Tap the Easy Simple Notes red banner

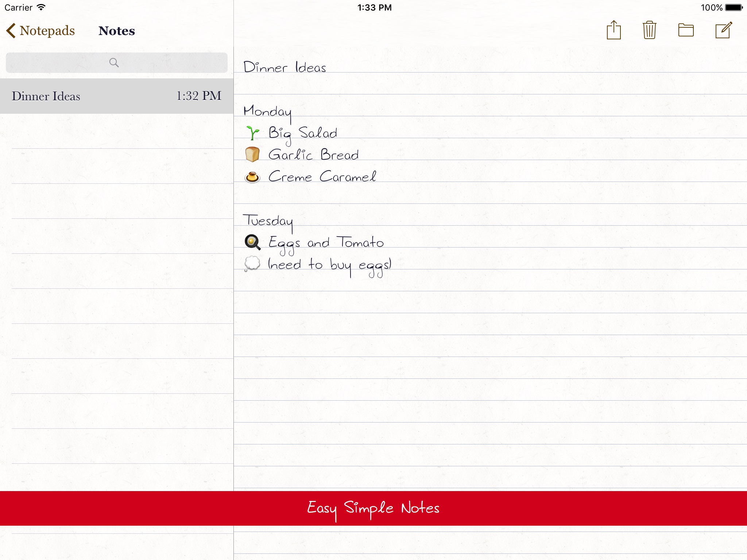pos(373,508)
